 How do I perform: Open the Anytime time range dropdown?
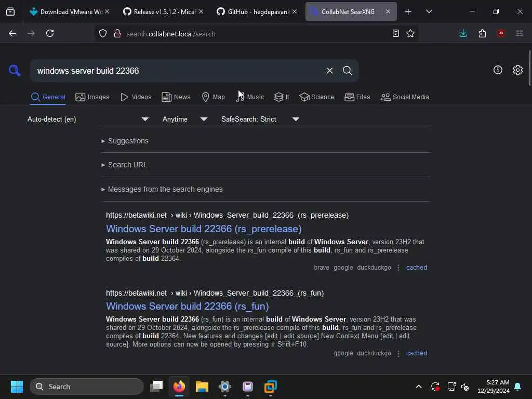pos(184,119)
